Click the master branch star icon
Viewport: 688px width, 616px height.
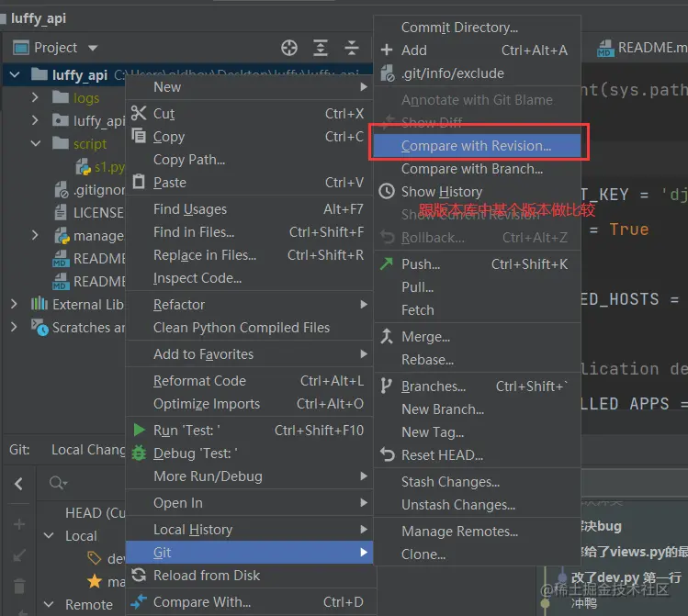pyautogui.click(x=95, y=581)
